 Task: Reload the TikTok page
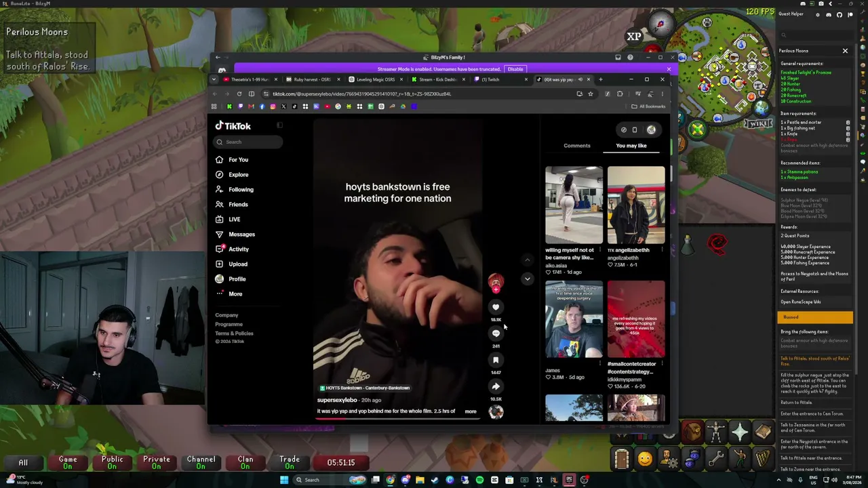(239, 94)
